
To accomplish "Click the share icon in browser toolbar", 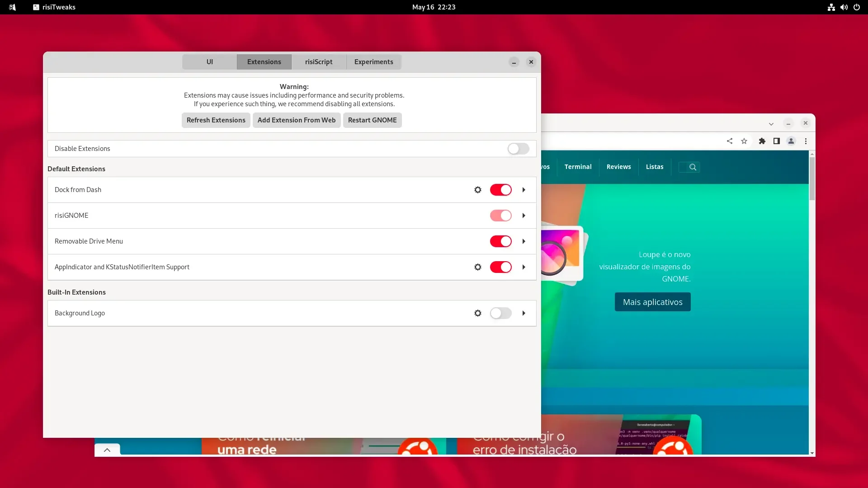I will pyautogui.click(x=730, y=141).
